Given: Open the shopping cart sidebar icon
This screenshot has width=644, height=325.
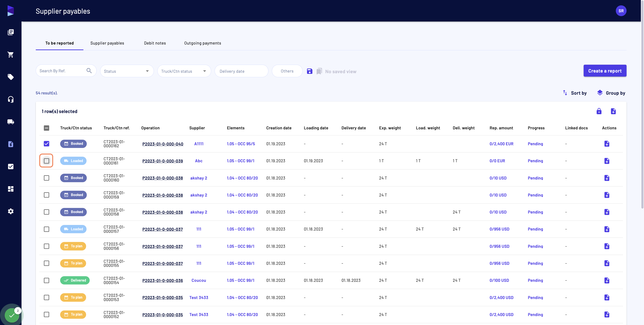Looking at the screenshot, I should pos(11,55).
